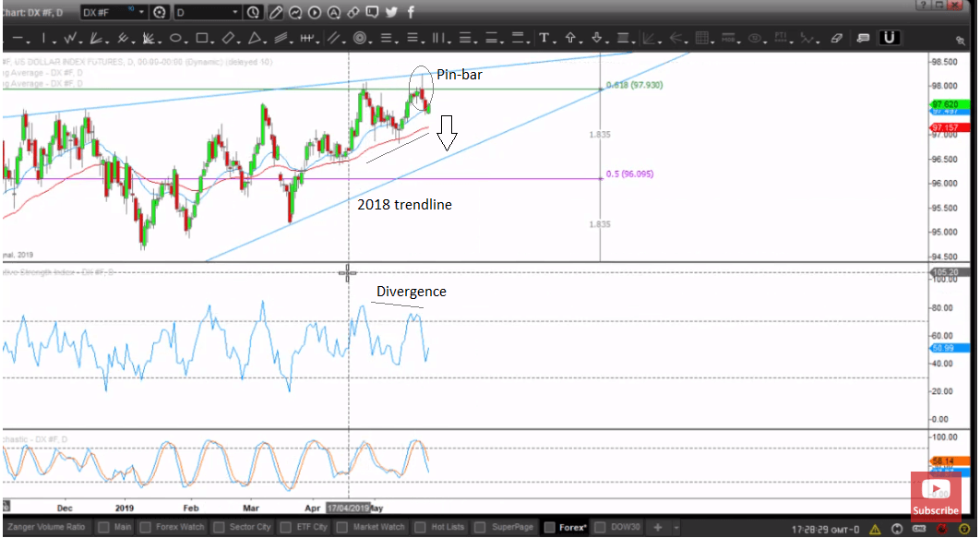Select the rectangle drawing tool

[x=202, y=39]
